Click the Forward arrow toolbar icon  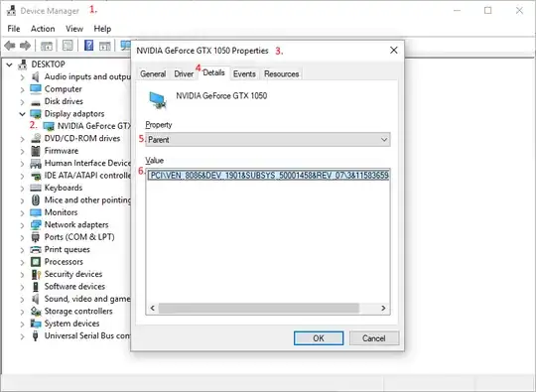click(25, 46)
